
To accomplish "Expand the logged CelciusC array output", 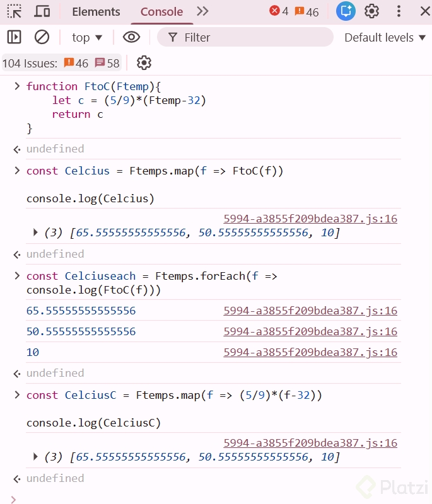I will point(36,457).
